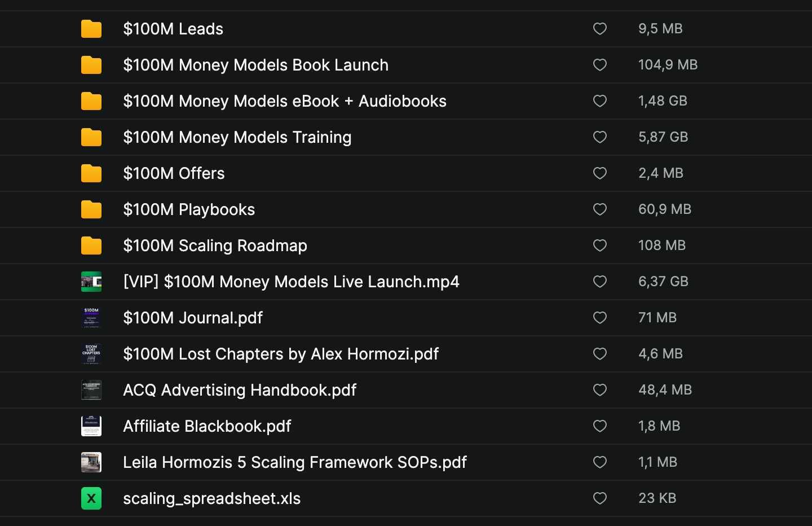Select the $100M Scaling Roadmap folder icon

click(x=91, y=246)
